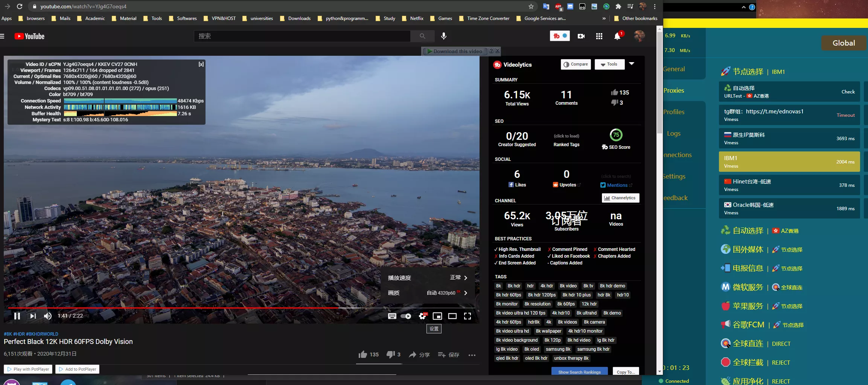Select the Proxies tab in the sidebar
Image resolution: width=868 pixels, height=385 pixels.
pos(674,90)
